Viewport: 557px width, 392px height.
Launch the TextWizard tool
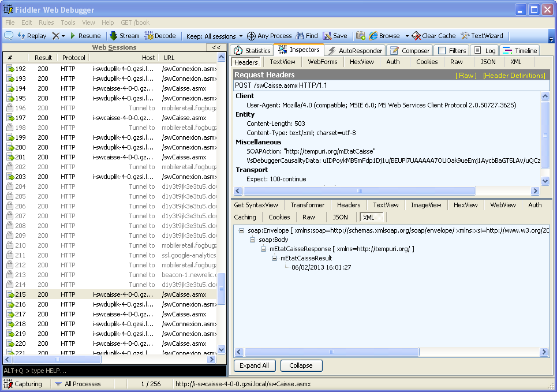pos(465,36)
